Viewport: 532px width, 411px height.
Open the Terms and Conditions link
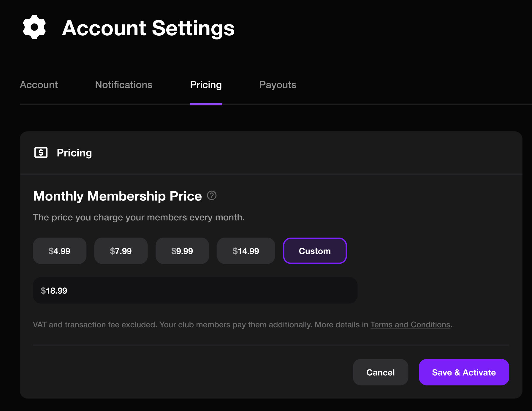pos(410,325)
